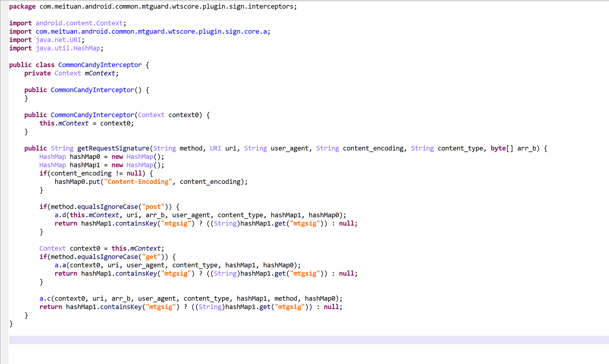Click the getRequestSignature method name
The height and width of the screenshot is (364, 609).
point(114,148)
